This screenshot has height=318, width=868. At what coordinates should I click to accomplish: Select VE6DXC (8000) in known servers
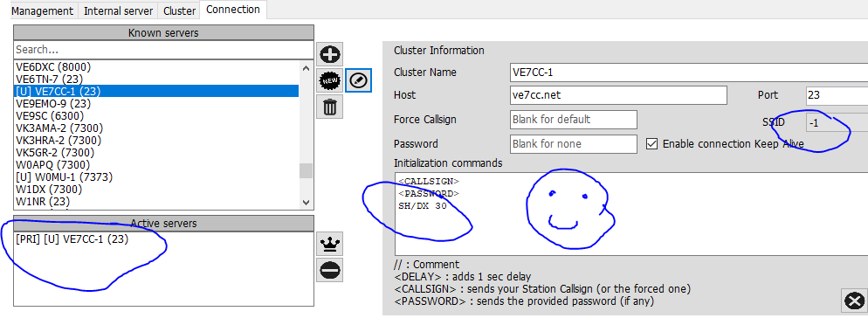click(156, 67)
